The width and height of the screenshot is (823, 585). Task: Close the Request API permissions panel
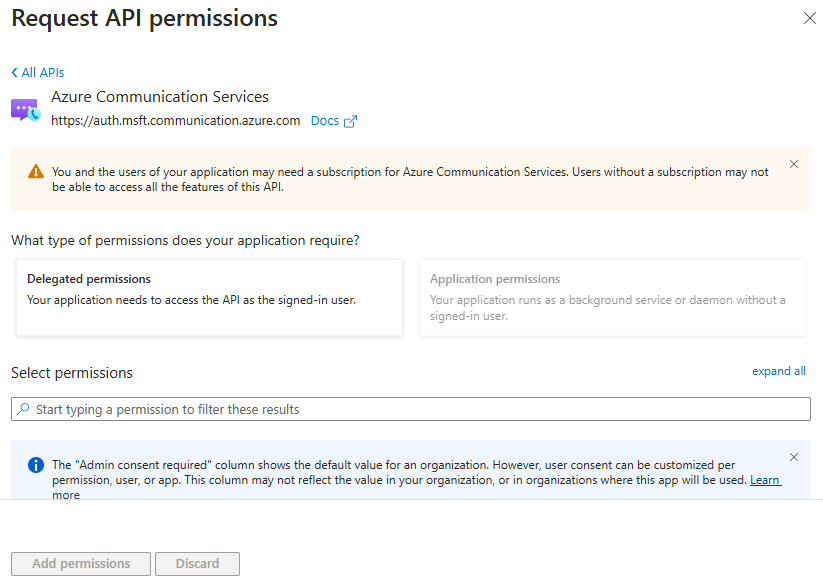pyautogui.click(x=809, y=18)
